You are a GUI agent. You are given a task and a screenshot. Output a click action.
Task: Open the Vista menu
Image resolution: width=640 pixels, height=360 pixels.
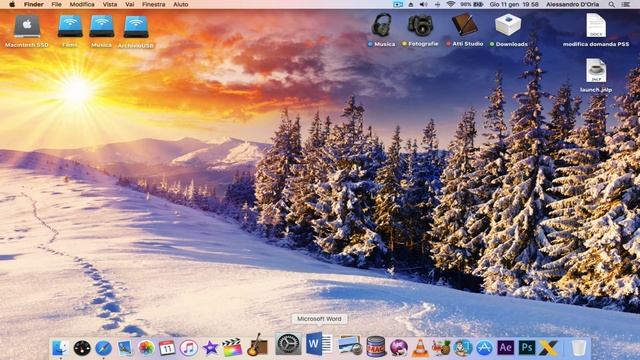(x=110, y=4)
